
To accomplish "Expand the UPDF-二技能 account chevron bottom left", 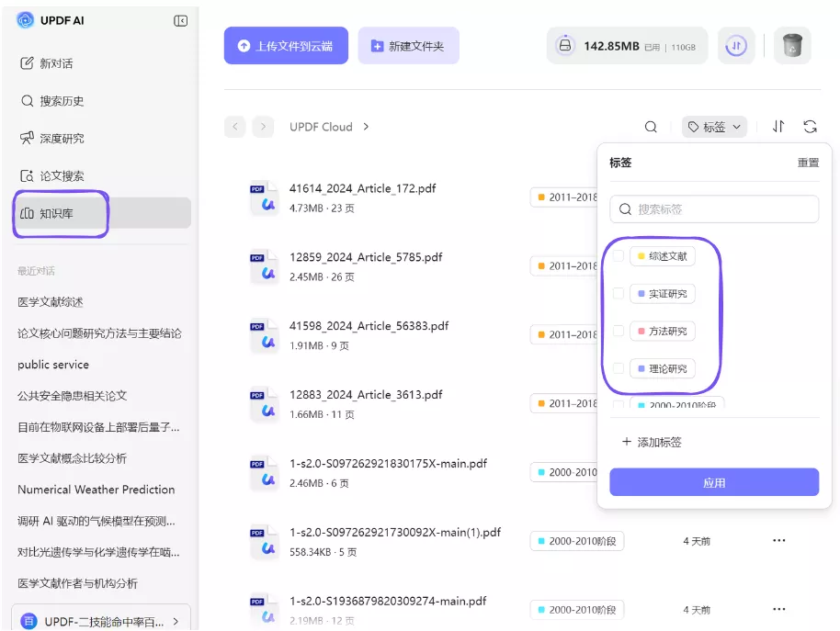I will (175, 621).
